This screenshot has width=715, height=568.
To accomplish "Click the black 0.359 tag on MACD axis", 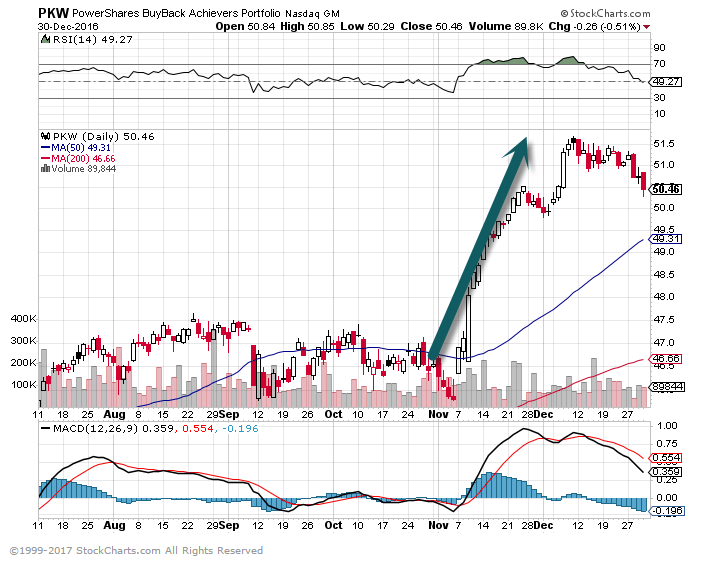I will (667, 472).
